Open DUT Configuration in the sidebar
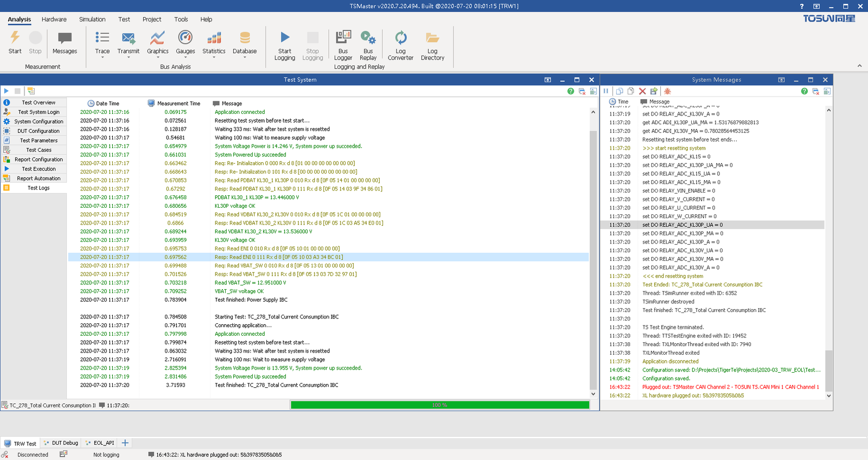Screen dimensions: 868x460 [x=34, y=131]
